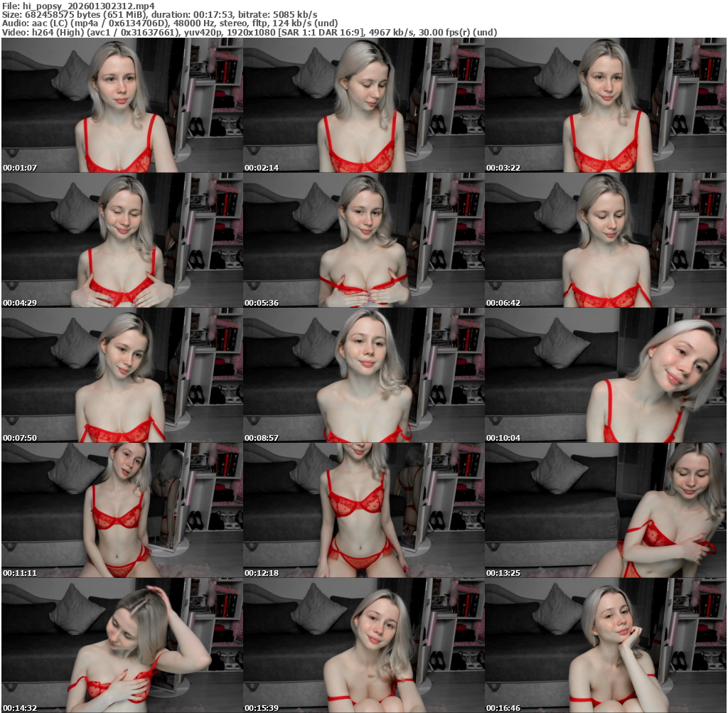Click the thumbnail at 00:07:50
Image resolution: width=728 pixels, height=713 pixels.
tap(122, 375)
